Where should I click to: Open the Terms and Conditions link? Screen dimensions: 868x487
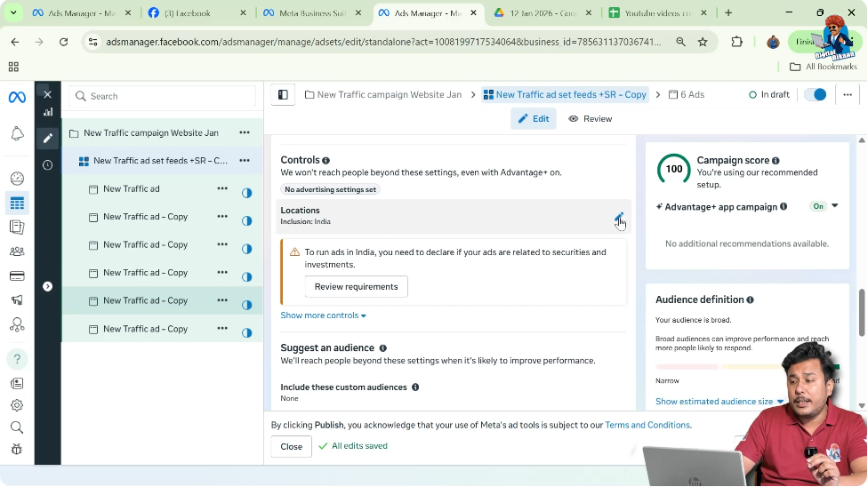click(647, 426)
